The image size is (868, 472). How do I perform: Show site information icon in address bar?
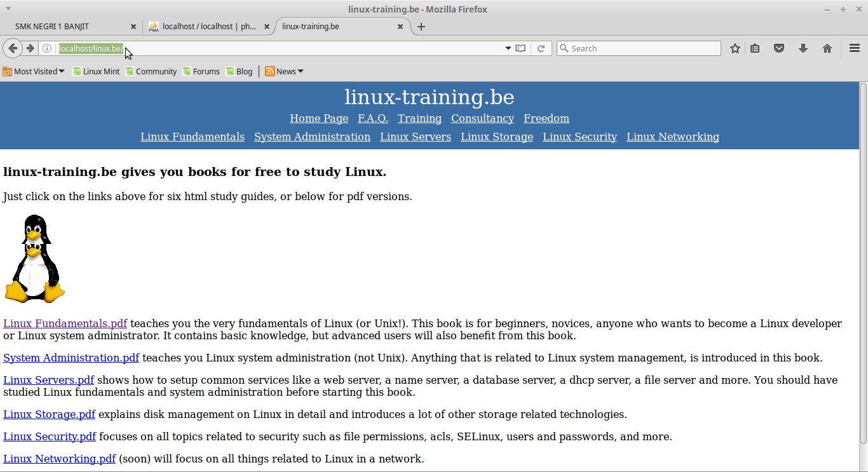(47, 48)
